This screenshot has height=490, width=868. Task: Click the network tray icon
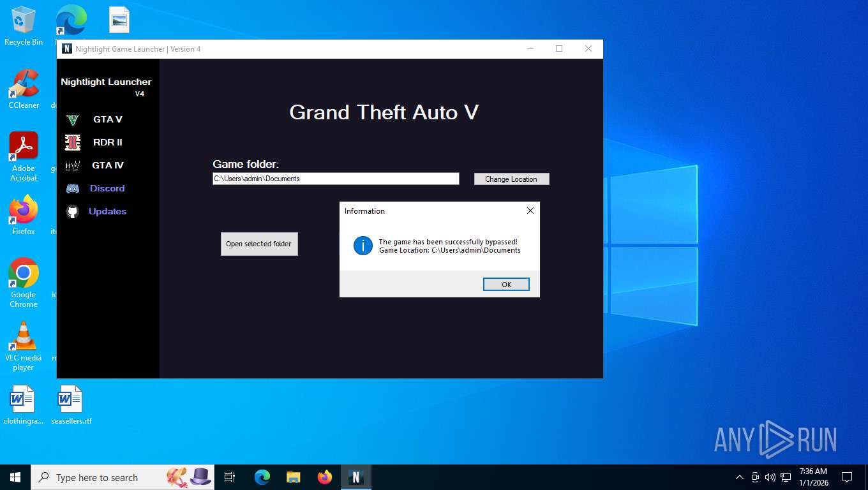pyautogui.click(x=786, y=477)
